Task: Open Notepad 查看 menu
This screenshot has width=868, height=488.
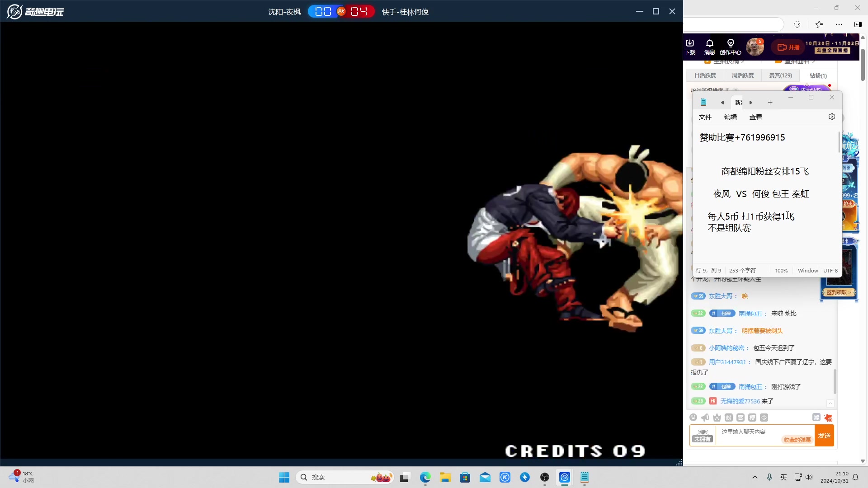Action: tap(756, 117)
